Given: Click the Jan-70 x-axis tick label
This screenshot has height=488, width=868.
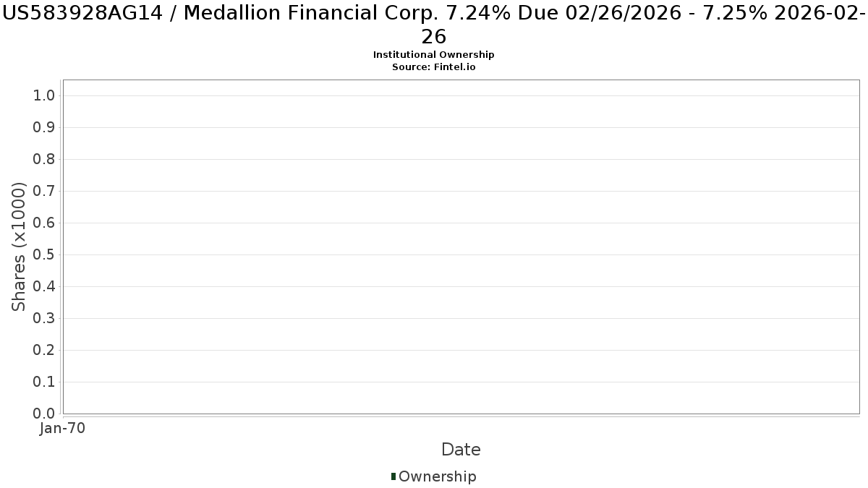Looking at the screenshot, I should pos(63,429).
